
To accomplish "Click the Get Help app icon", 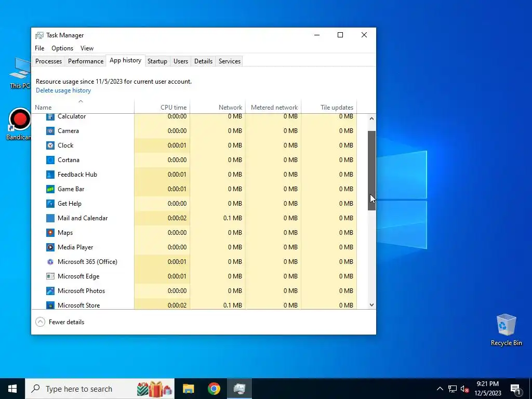I will click(x=50, y=204).
